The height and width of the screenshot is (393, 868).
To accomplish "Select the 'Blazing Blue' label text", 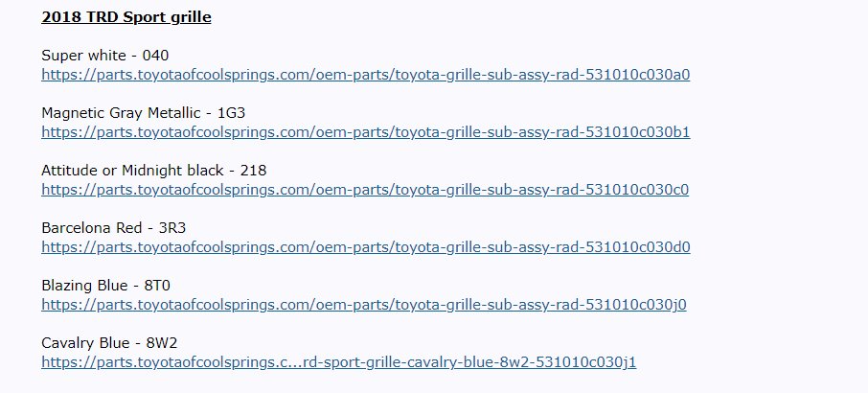I will (x=84, y=286).
